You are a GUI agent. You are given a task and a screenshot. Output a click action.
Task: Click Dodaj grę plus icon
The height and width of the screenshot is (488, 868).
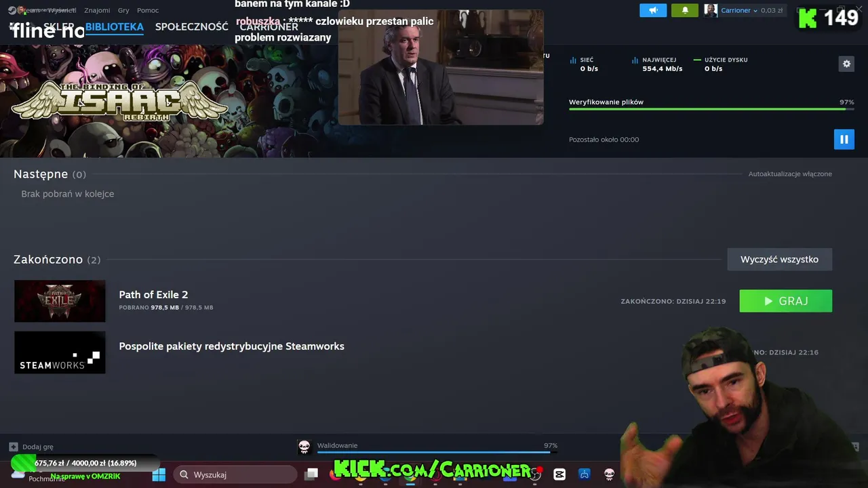[x=13, y=447]
